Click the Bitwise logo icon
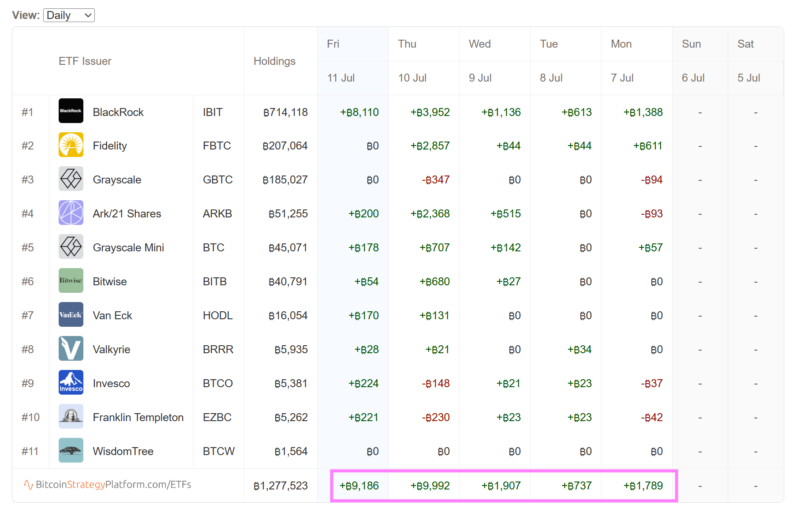The height and width of the screenshot is (519, 812). pyautogui.click(x=71, y=280)
